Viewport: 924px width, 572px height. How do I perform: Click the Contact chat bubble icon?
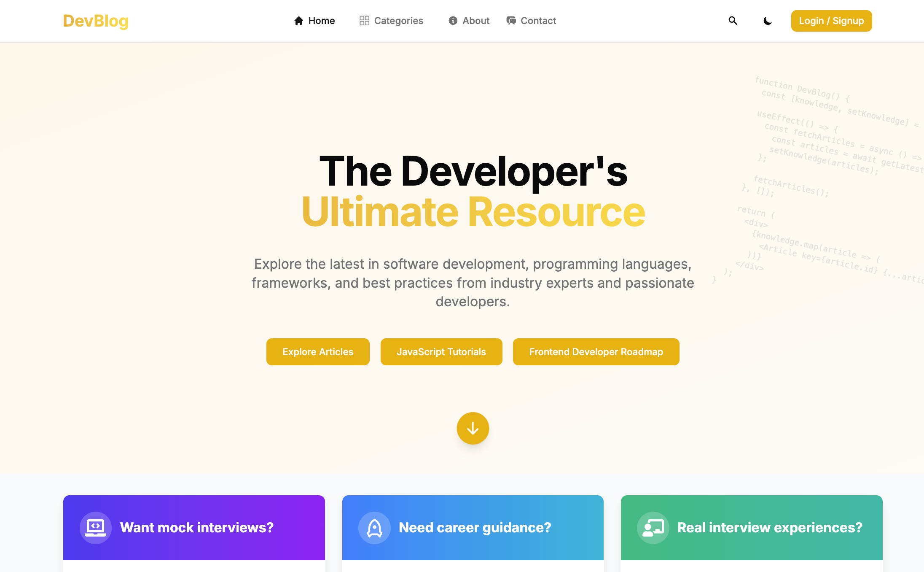pyautogui.click(x=511, y=21)
